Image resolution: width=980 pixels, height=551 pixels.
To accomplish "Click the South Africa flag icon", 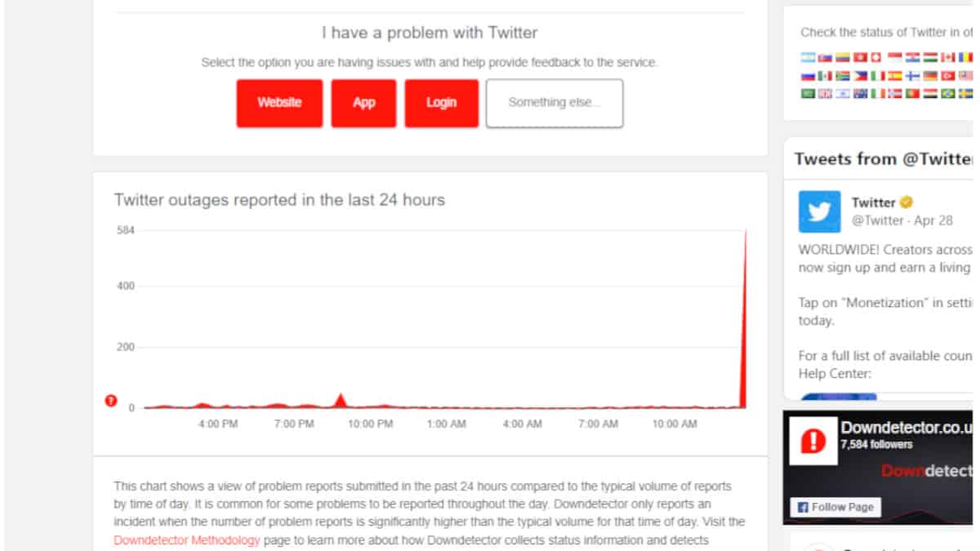I will (x=842, y=76).
